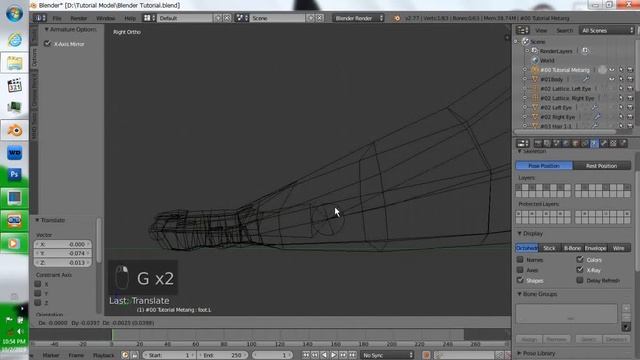This screenshot has width=640, height=360.
Task: Click the Windows Start orb
Action: click(x=15, y=14)
